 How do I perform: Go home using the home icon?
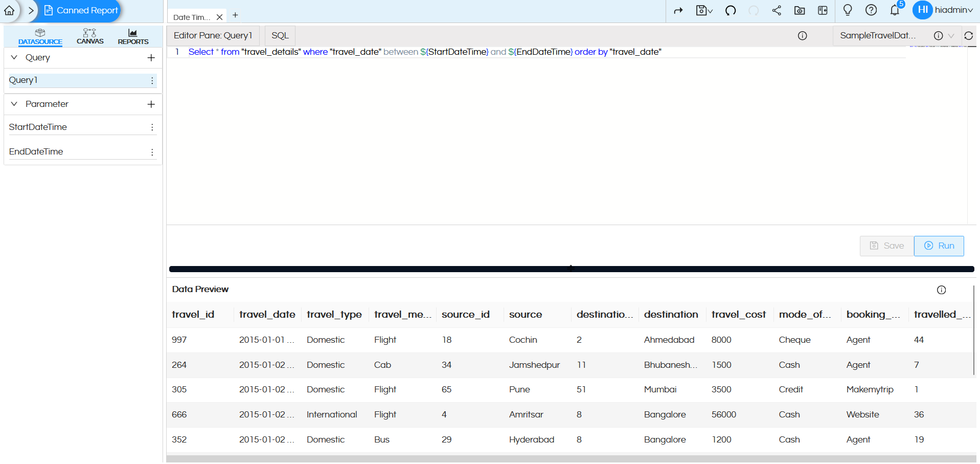pyautogui.click(x=9, y=10)
